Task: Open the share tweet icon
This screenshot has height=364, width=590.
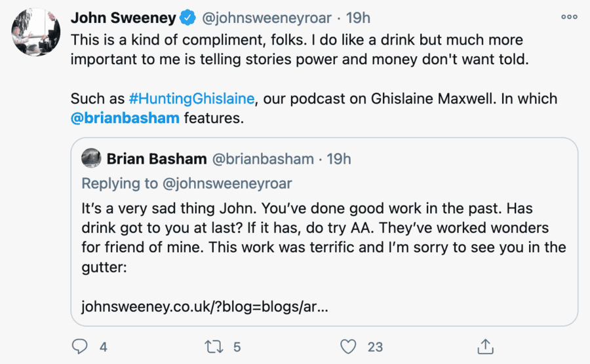Action: coord(484,346)
